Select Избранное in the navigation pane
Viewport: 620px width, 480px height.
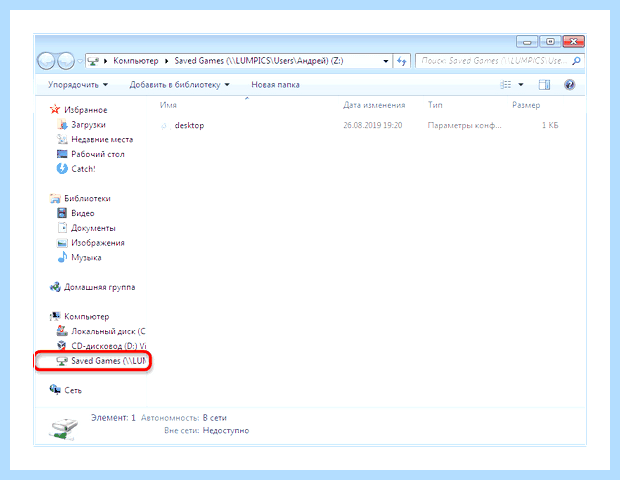tap(85, 110)
